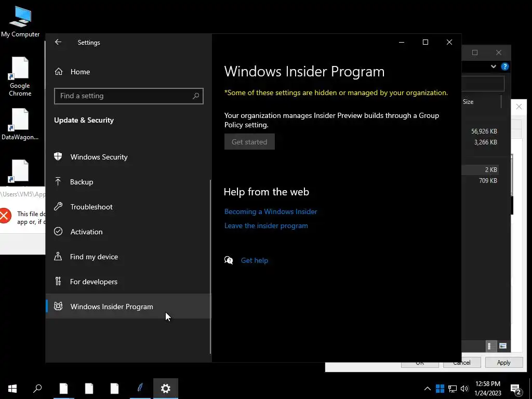Screen dimensions: 532x399
Task: Open Backup settings
Action: 82,182
